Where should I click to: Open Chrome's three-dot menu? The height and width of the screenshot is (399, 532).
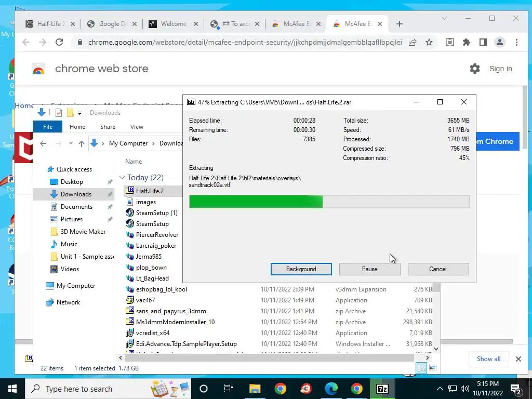(516, 42)
